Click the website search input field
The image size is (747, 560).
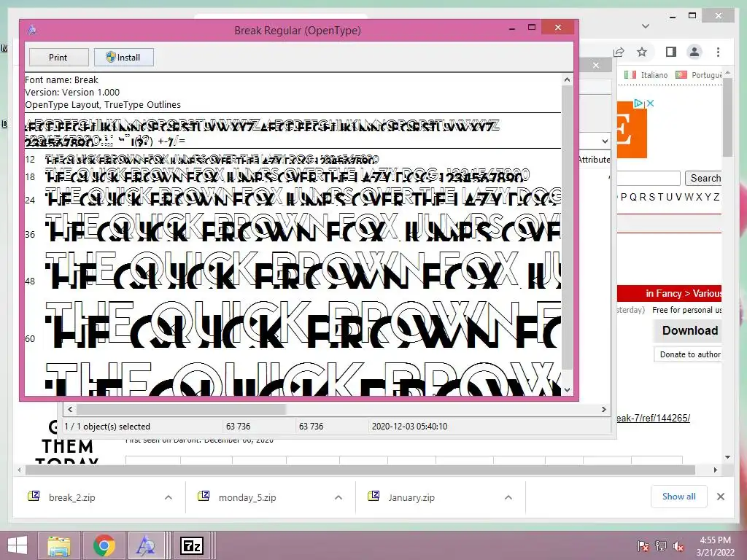coord(649,178)
